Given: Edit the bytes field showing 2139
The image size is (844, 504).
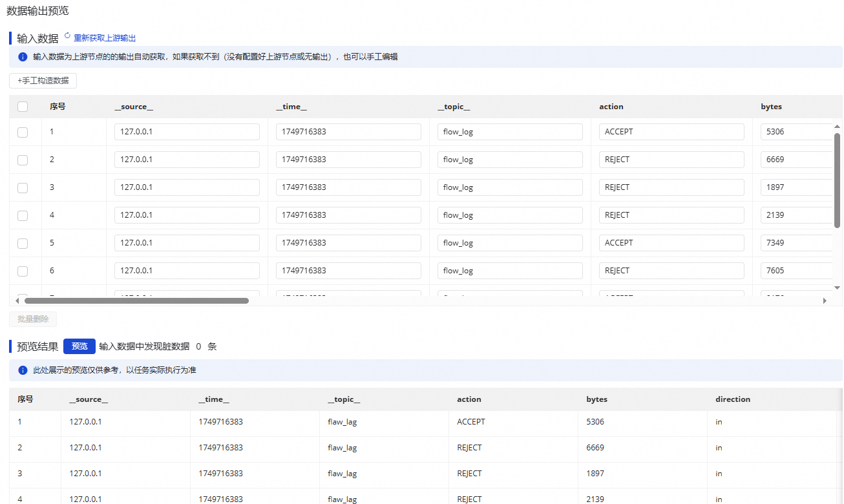Looking at the screenshot, I should point(796,215).
